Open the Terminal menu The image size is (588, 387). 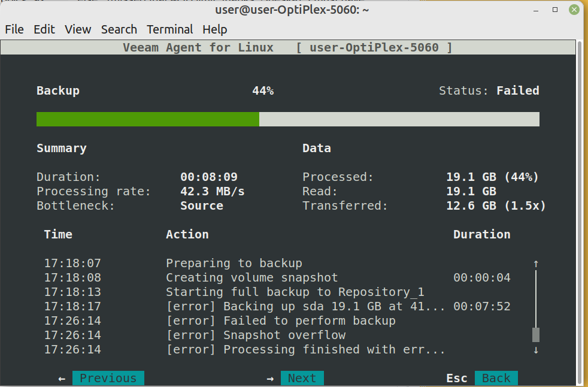pos(170,29)
